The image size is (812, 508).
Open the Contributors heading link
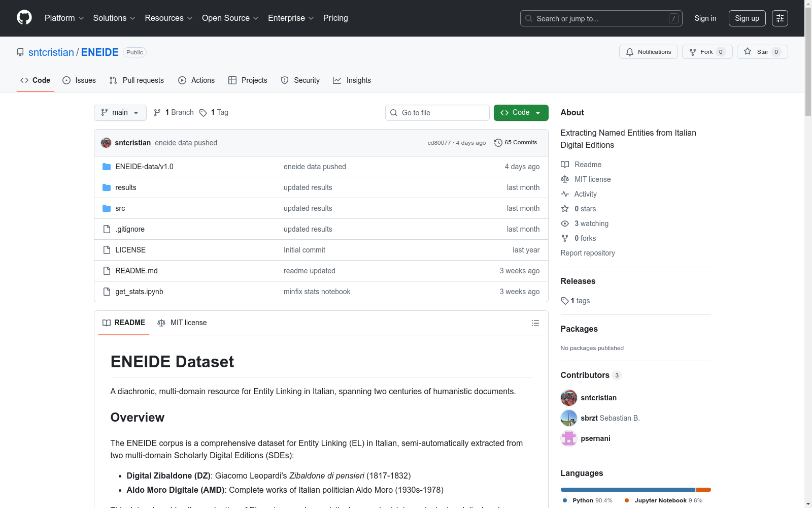tap(591, 375)
